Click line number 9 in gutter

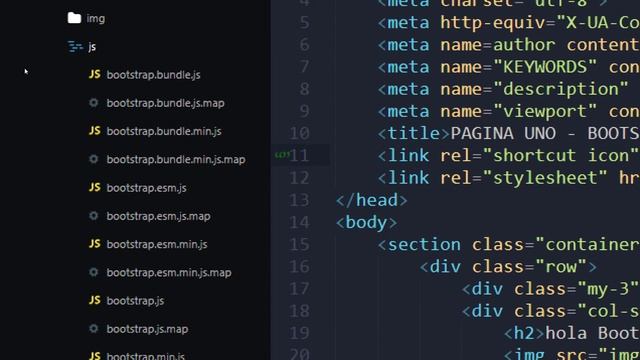[304, 111]
